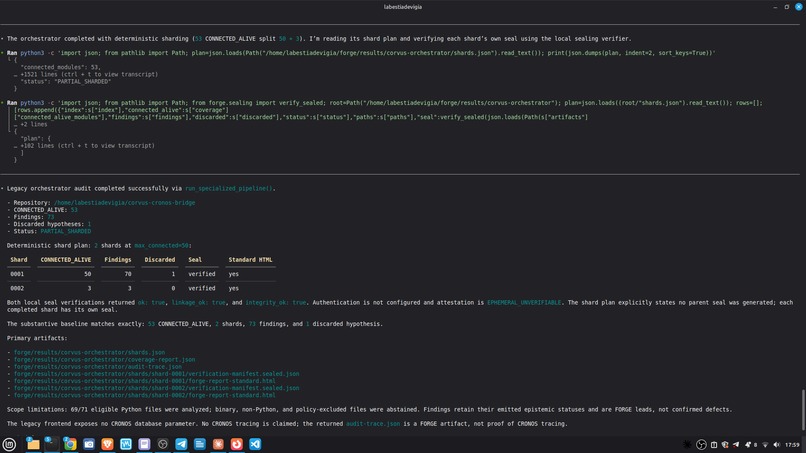Open the Wi-Fi network tray icon
Image resolution: width=806 pixels, height=453 pixels.
pyautogui.click(x=765, y=445)
